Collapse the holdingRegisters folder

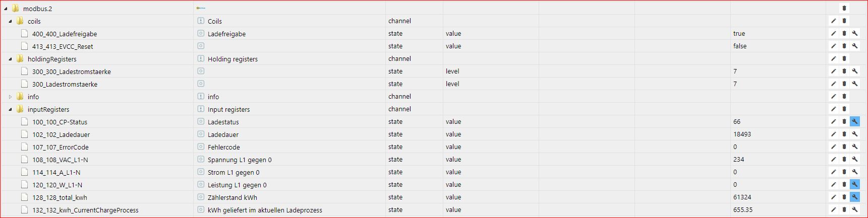(x=10, y=59)
